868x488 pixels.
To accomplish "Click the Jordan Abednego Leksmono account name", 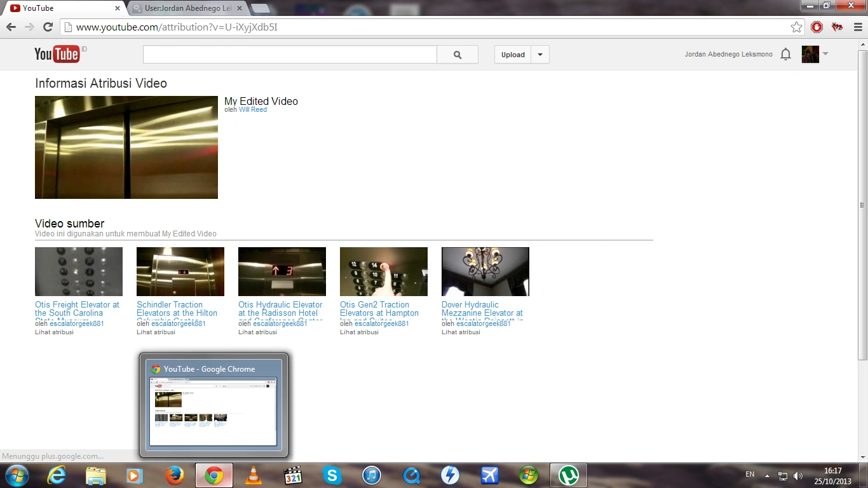I will (729, 55).
